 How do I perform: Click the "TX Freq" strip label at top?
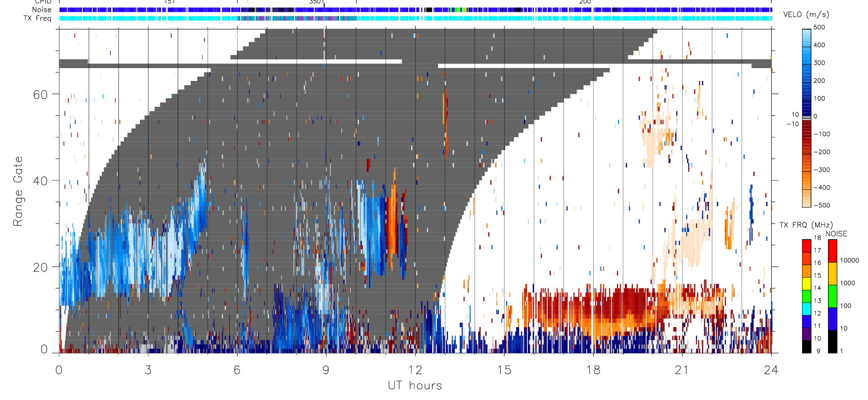click(x=37, y=18)
